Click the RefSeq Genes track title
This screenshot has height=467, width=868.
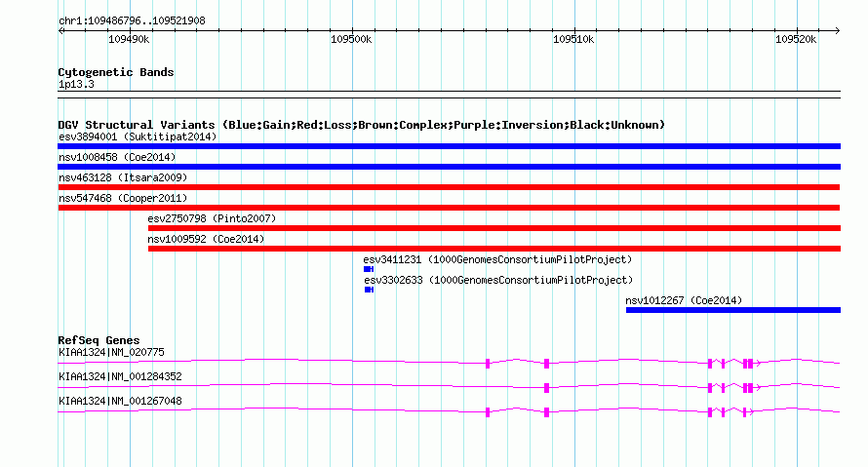click(99, 340)
